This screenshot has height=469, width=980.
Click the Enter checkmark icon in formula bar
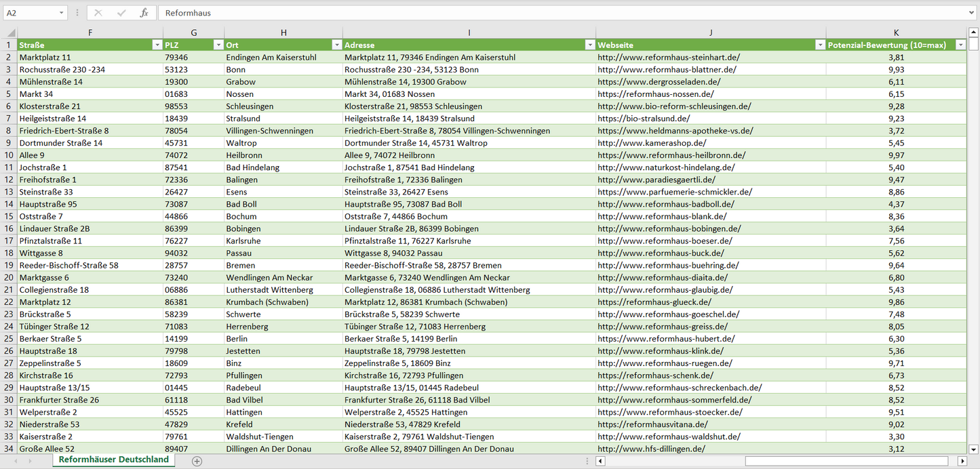(x=121, y=13)
